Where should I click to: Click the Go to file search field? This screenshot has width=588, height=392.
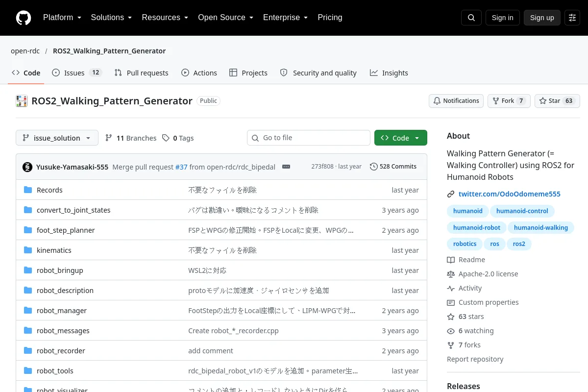pos(309,138)
